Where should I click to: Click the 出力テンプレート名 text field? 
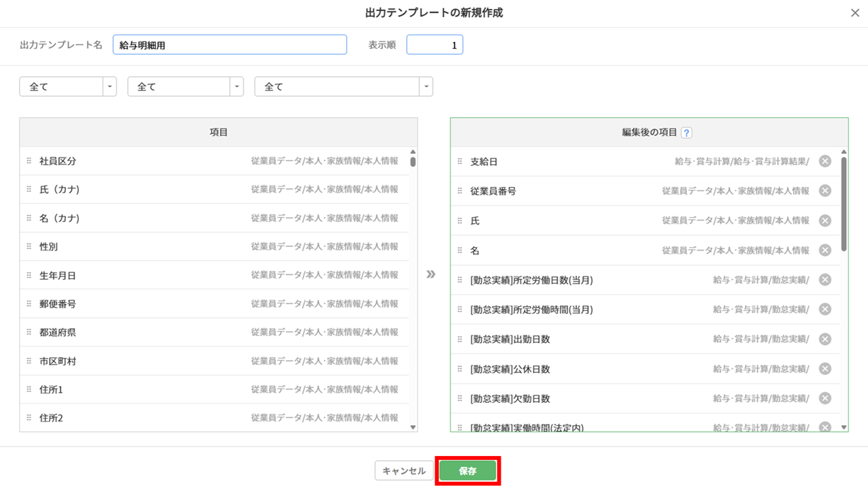pos(229,45)
